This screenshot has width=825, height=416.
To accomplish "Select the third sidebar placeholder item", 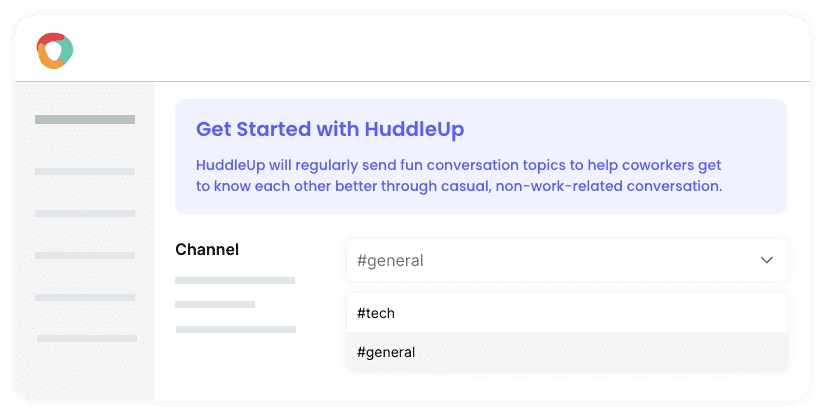I will pos(85,213).
